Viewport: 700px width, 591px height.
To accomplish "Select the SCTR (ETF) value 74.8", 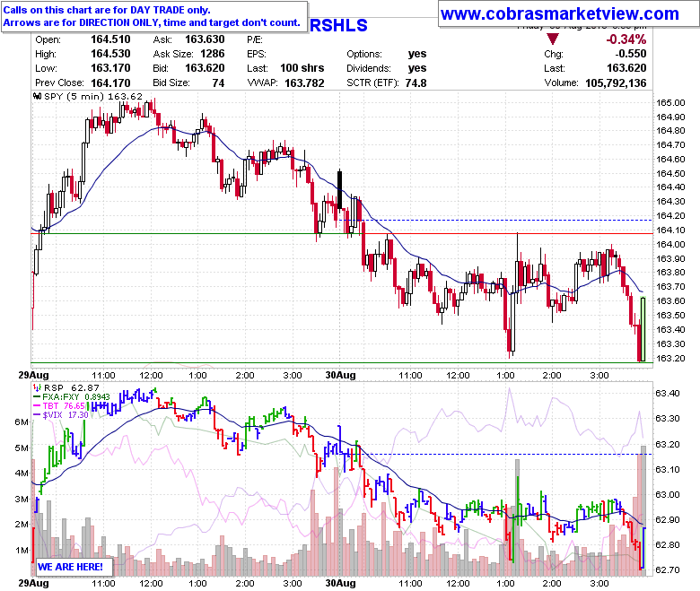I will click(416, 83).
